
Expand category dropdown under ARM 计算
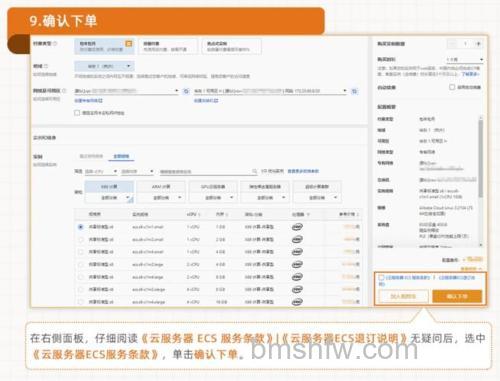[161, 198]
